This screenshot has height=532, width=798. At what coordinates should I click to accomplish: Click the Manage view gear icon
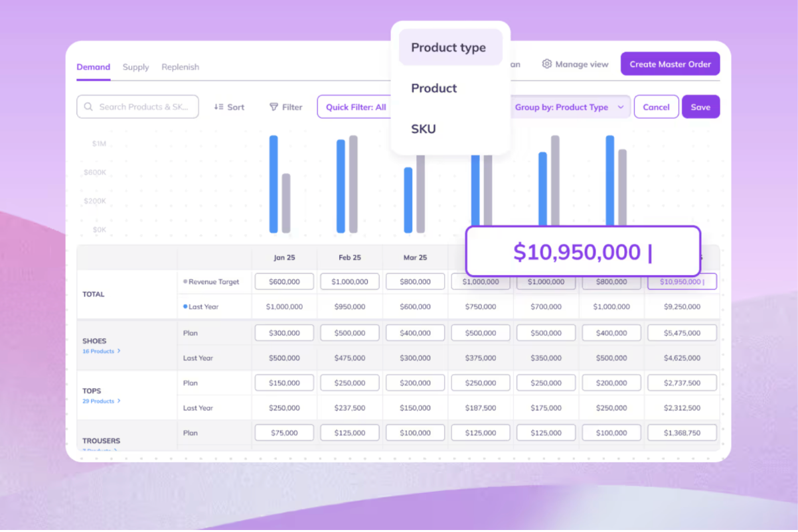pos(547,64)
